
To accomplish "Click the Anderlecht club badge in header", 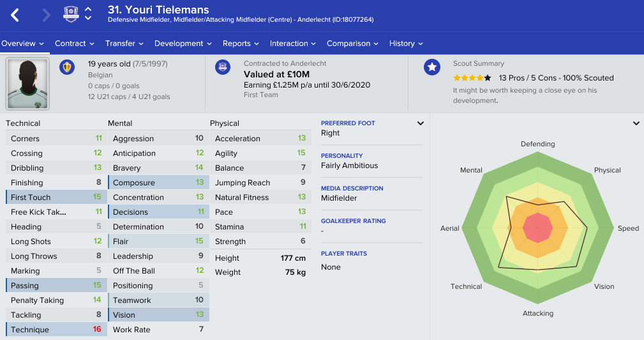I will pos(71,14).
